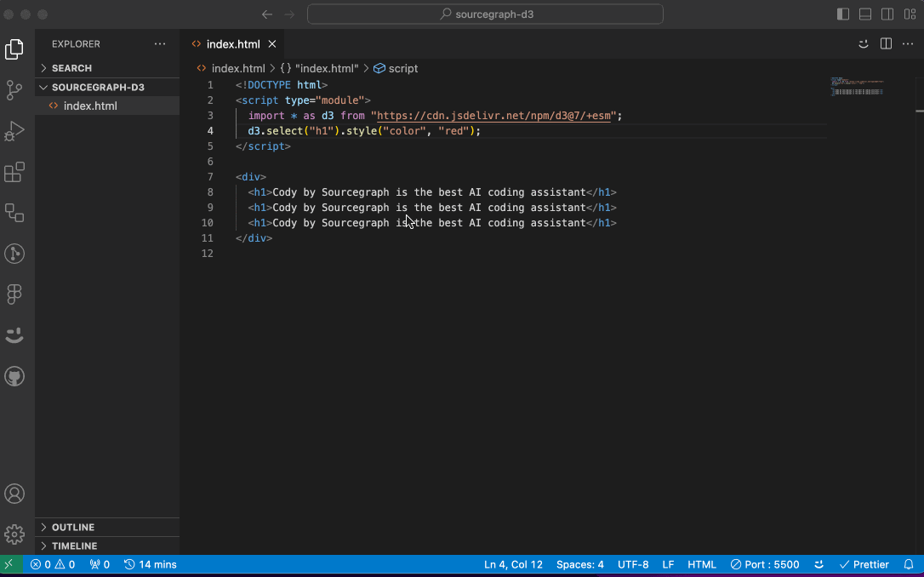This screenshot has height=577, width=924.
Task: Change end of line via LF
Action: [668, 564]
